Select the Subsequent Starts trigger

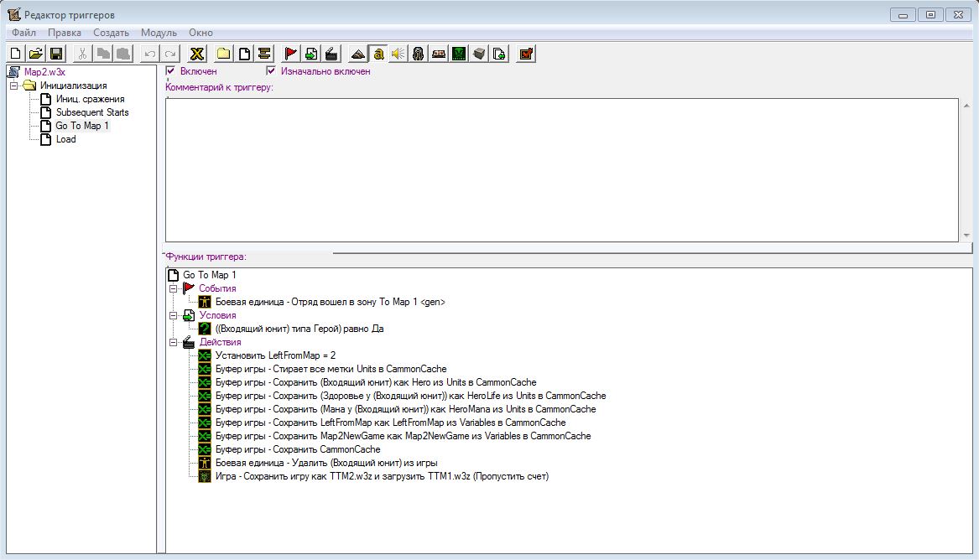point(92,112)
